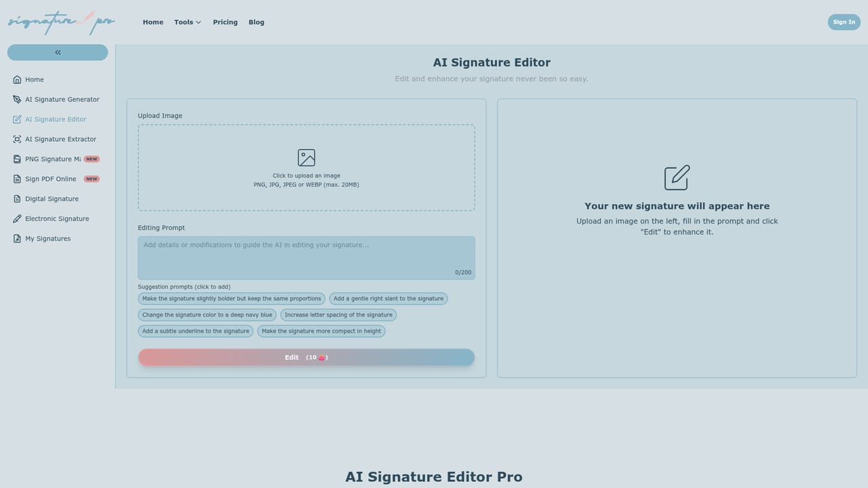
Task: Click the large edit icon in the result panel
Action: [677, 178]
